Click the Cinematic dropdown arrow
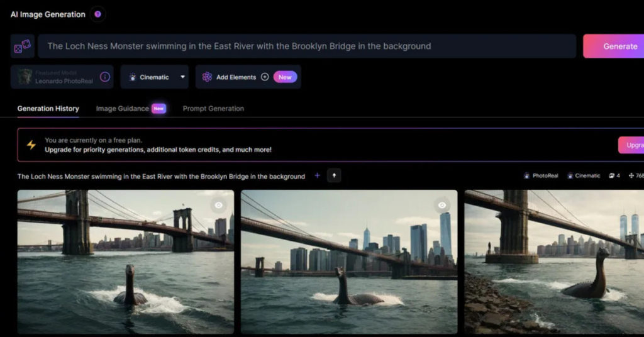The width and height of the screenshot is (644, 337). coord(183,77)
